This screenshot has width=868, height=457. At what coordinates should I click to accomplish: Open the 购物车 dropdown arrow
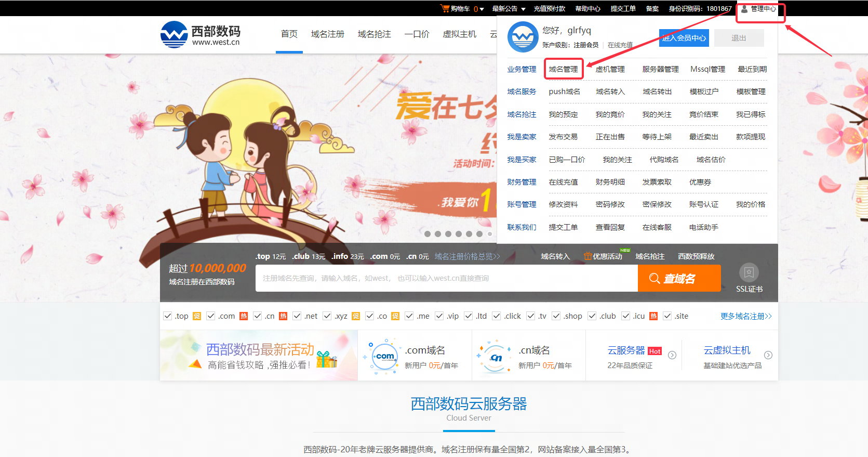pos(482,9)
